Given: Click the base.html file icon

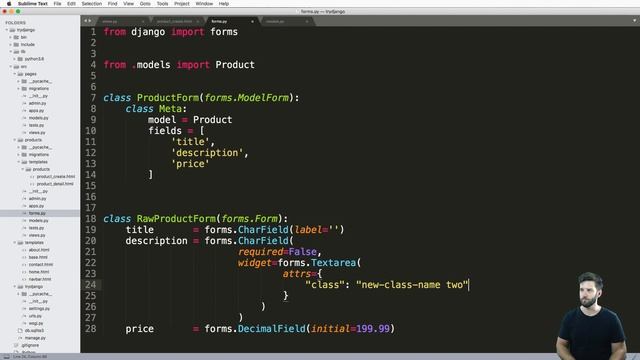Looking at the screenshot, I should (x=24, y=258).
